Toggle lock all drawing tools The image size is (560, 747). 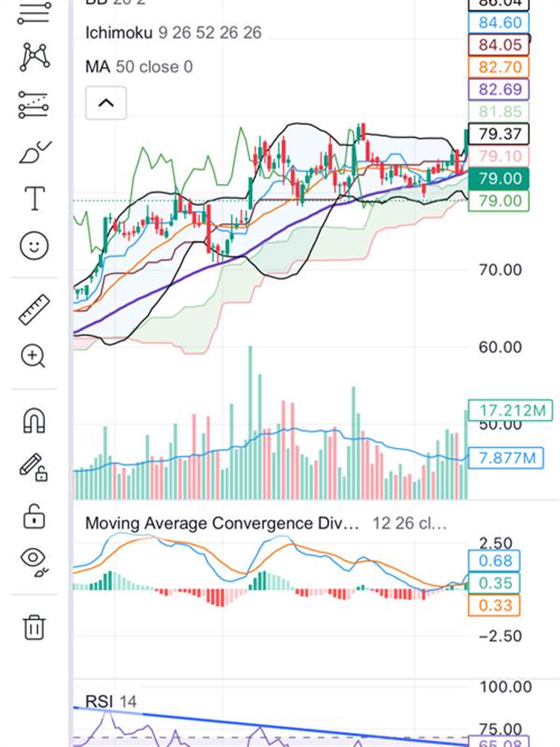pos(35,516)
